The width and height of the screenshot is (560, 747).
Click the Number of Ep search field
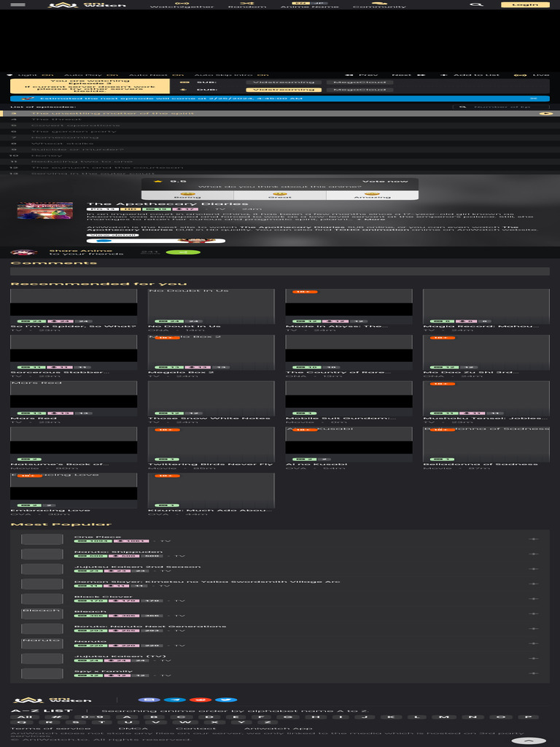pos(501,107)
